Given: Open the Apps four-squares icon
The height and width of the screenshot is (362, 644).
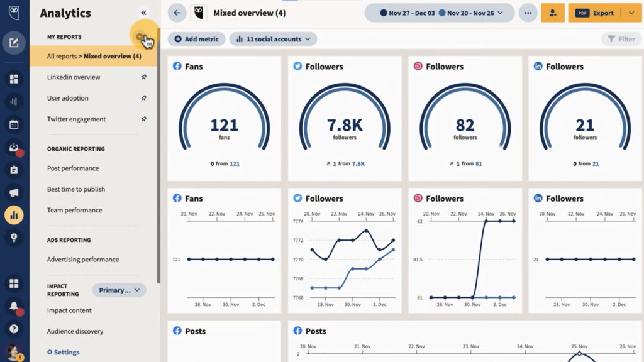Looking at the screenshot, I should (14, 283).
